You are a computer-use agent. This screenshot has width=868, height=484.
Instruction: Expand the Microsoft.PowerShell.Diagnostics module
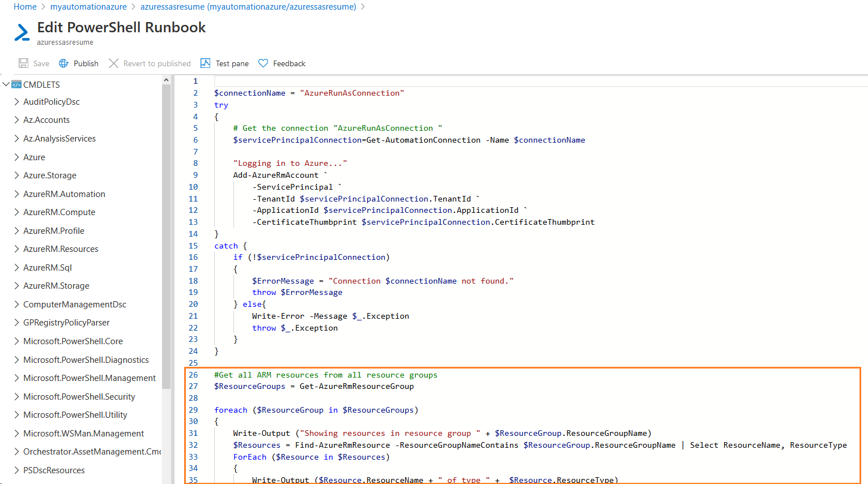pos(16,360)
